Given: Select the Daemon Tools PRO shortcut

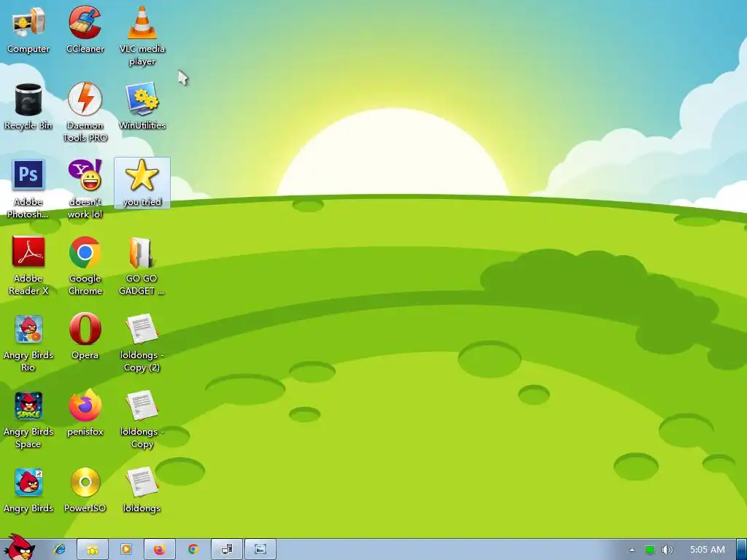Looking at the screenshot, I should [x=85, y=112].
